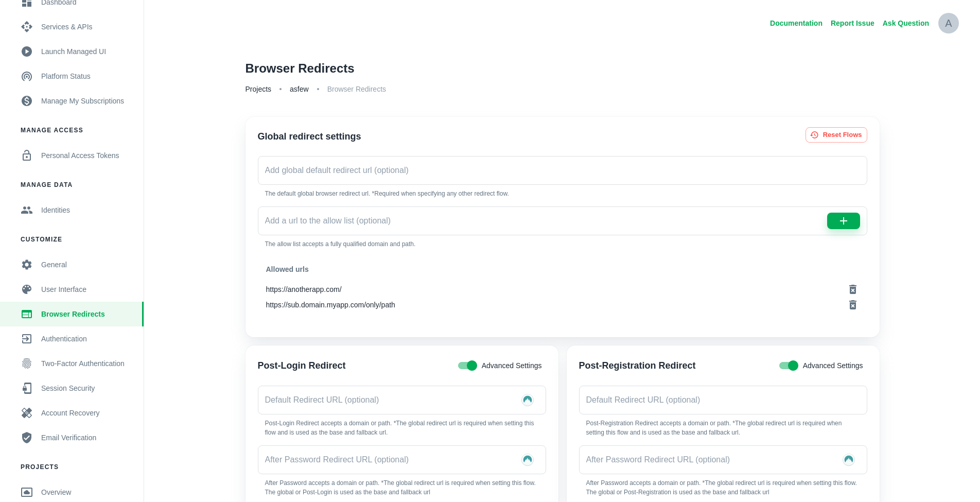Click the Two-Factor Authentication fingerprint icon
Image resolution: width=980 pixels, height=502 pixels.
pos(26,363)
